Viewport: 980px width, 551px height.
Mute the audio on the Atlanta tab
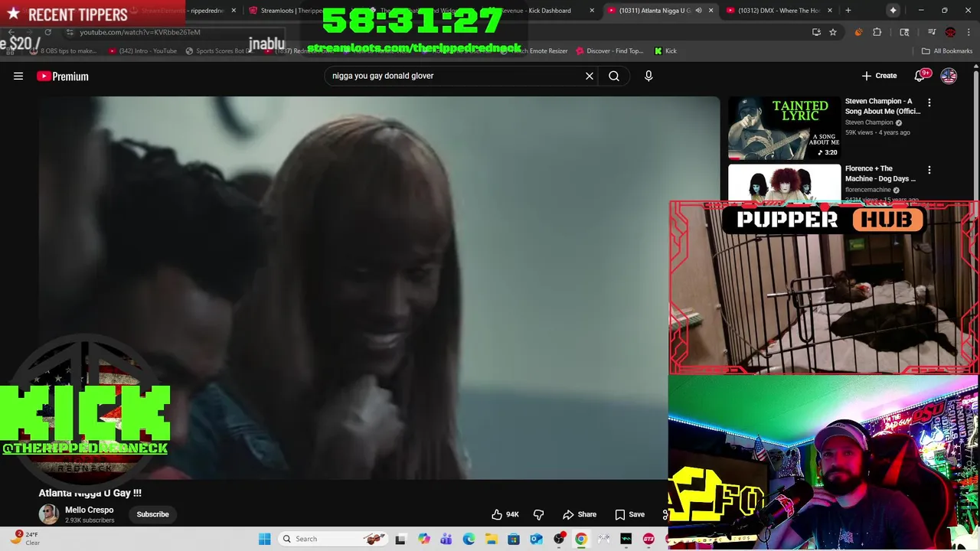(x=698, y=11)
